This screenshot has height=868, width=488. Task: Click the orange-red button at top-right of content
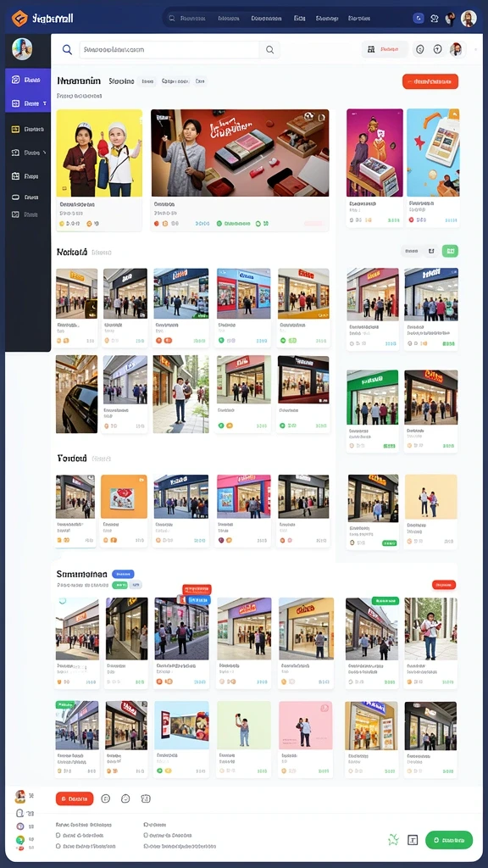pos(430,81)
